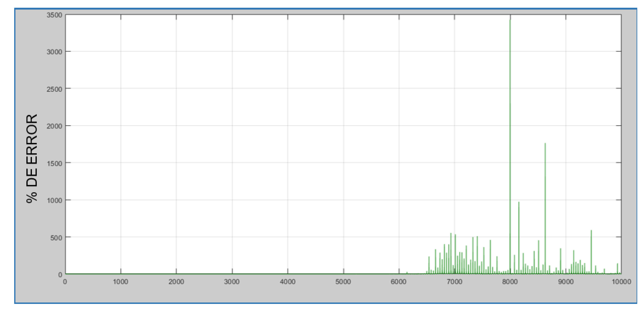Click y-axis tick label 2500

coord(54,89)
